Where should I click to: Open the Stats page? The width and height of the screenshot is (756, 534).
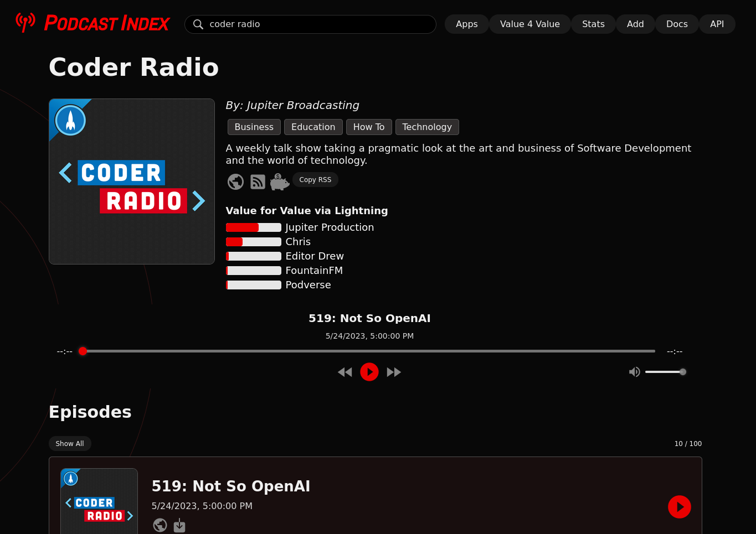coord(593,24)
